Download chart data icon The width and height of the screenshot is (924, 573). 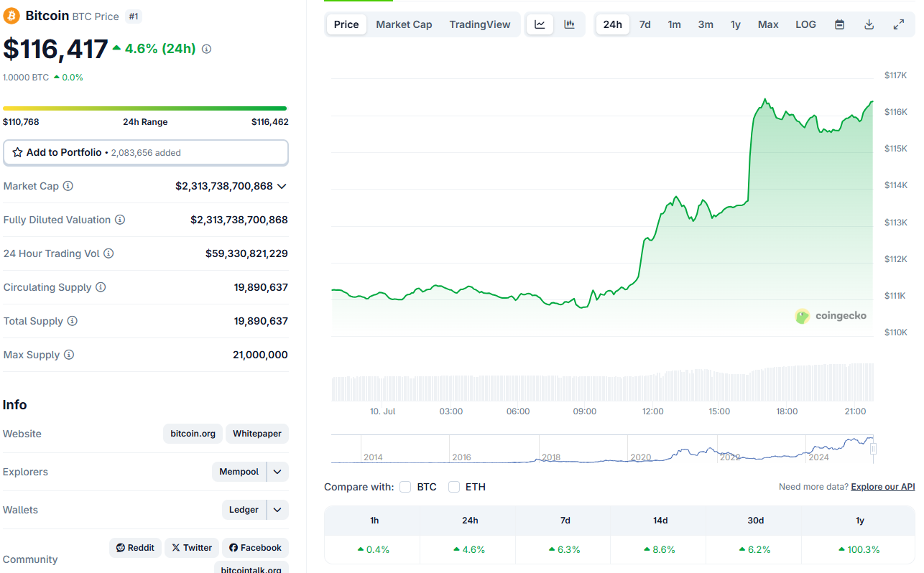coord(869,24)
